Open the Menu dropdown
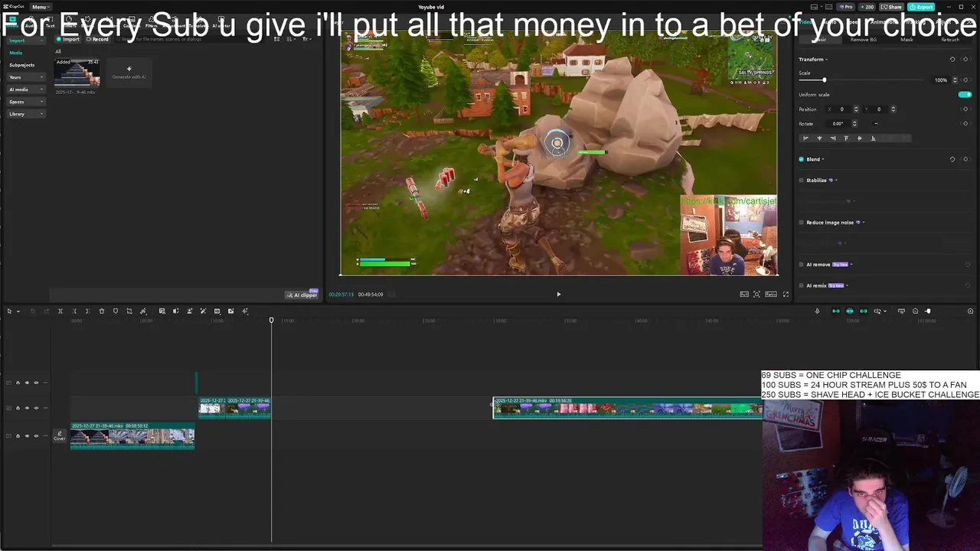Viewport: 980px width, 551px height. [x=40, y=7]
